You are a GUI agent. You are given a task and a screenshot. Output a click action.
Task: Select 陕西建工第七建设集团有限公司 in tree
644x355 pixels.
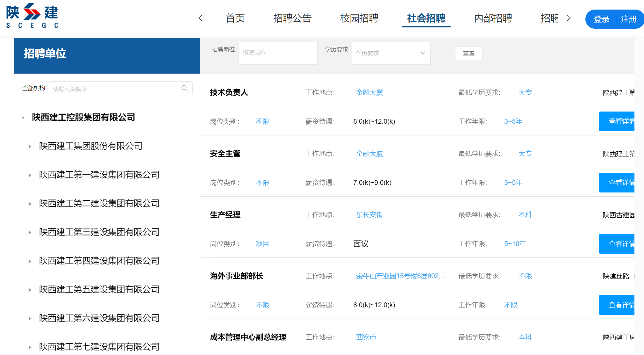click(99, 347)
